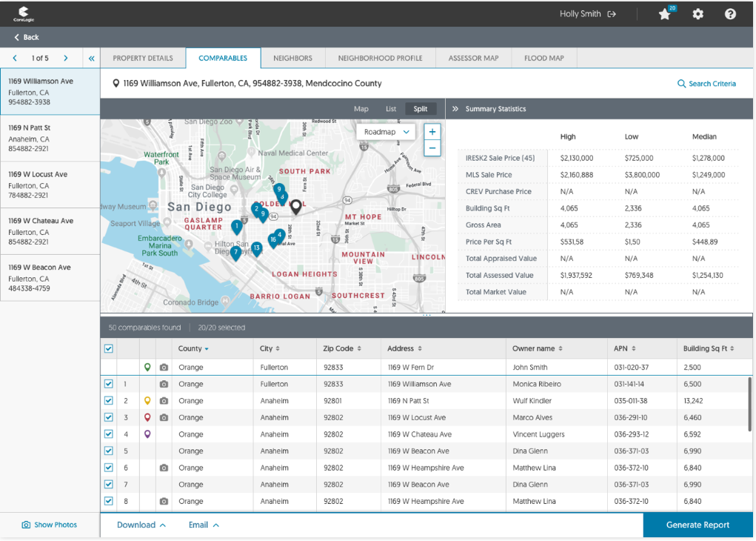
Task: Click the logout icon beside Holly Smith
Action: (612, 14)
